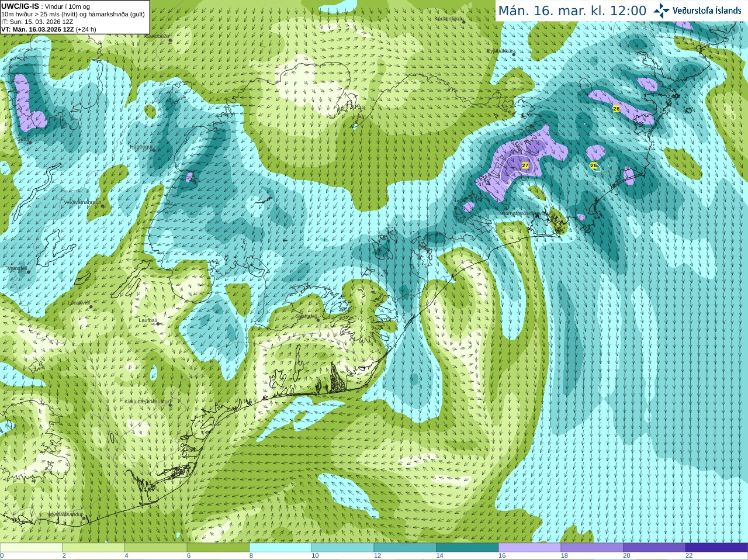Click the Eyjabakkar station label
Viewport: 748px width, 560px height.
point(501,51)
